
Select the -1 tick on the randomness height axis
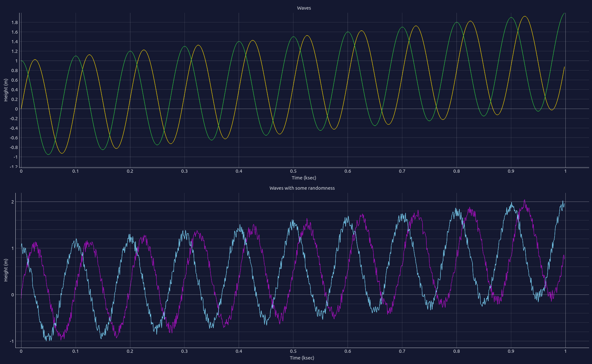[x=12, y=341]
